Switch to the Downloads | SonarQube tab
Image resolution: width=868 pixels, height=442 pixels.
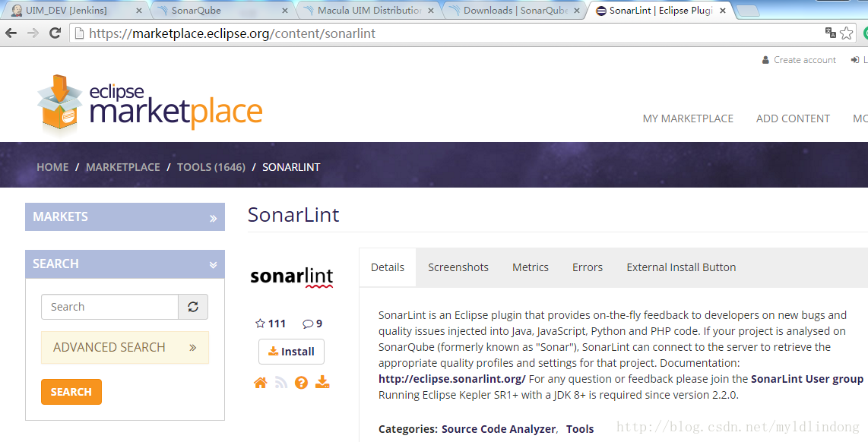pyautogui.click(x=515, y=11)
